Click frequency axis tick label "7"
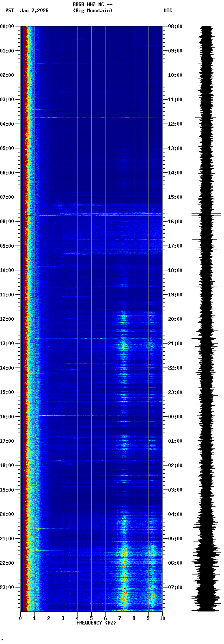Image resolution: width=224 pixels, height=644 pixels. (120, 618)
